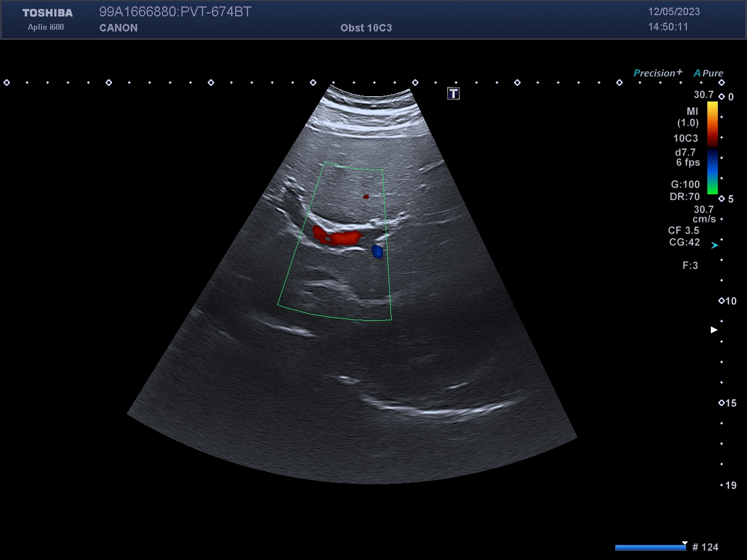This screenshot has height=560, width=747.
Task: Toggle the Precision+ imaging mode
Action: [657, 73]
